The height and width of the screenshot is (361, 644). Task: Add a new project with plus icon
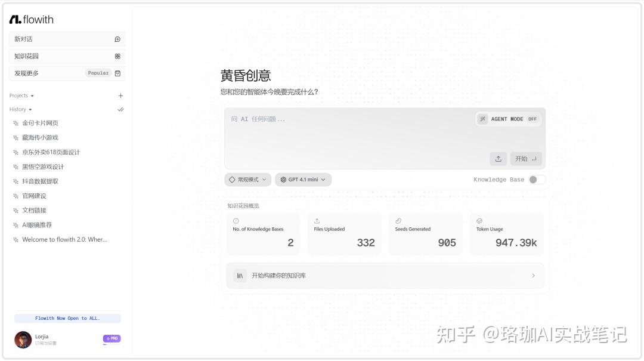(120, 96)
